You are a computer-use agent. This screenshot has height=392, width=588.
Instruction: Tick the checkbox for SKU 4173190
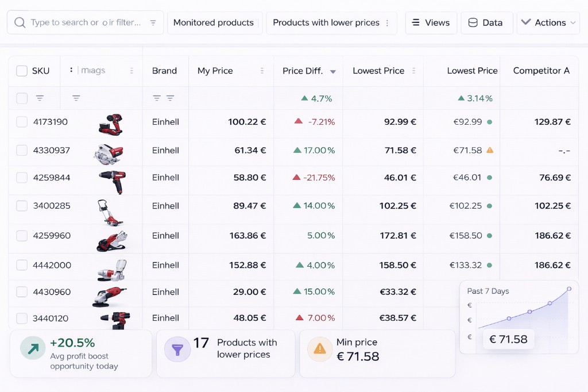tap(22, 122)
